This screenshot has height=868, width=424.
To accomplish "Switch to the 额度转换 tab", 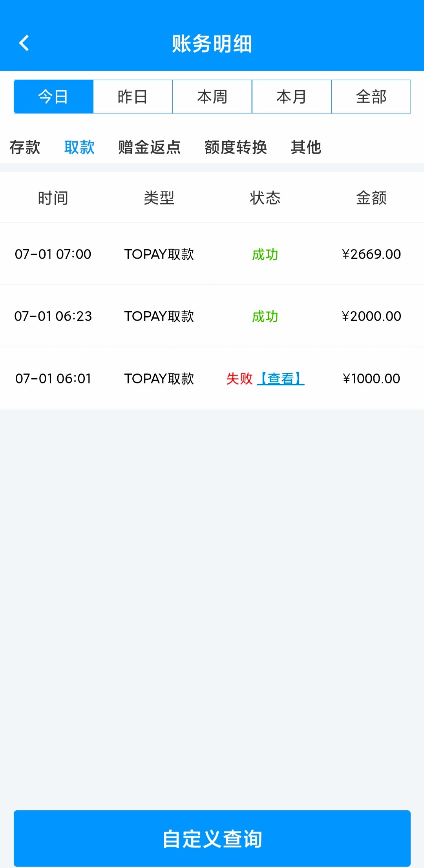I will click(236, 148).
